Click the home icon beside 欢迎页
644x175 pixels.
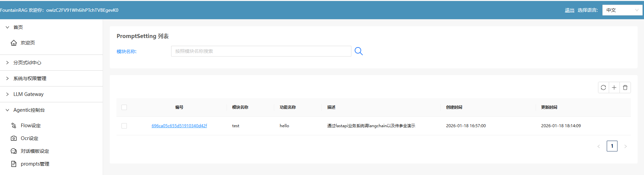click(14, 43)
